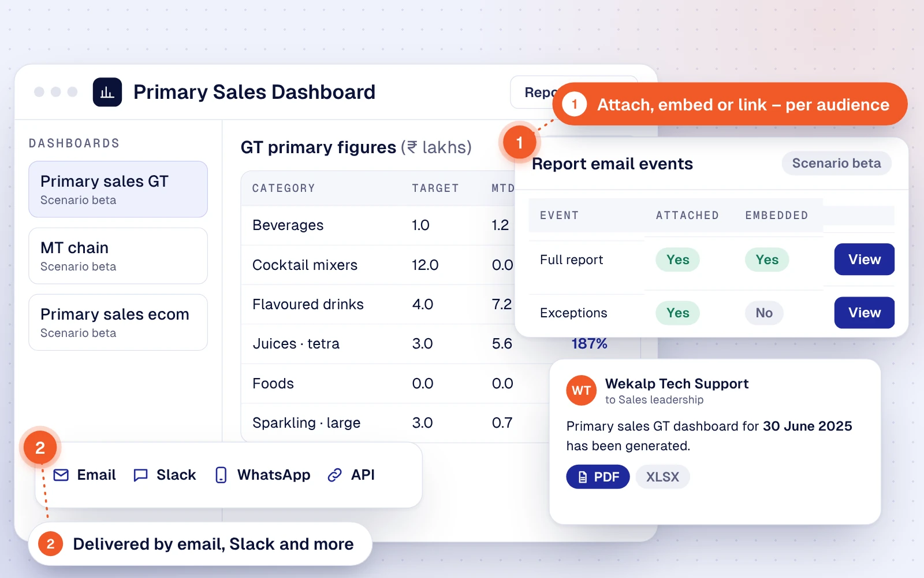Choose the API delivery option
The height and width of the screenshot is (578, 924).
click(x=351, y=475)
